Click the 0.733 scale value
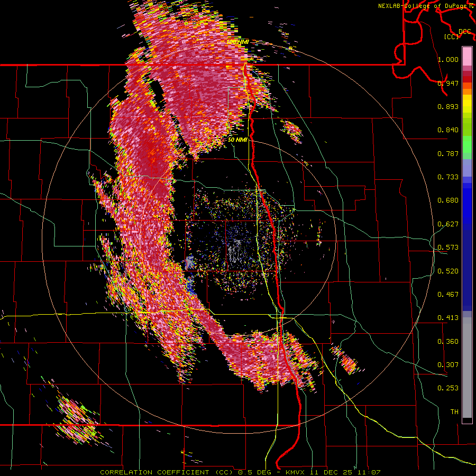This screenshot has height=476, width=476. point(448,177)
